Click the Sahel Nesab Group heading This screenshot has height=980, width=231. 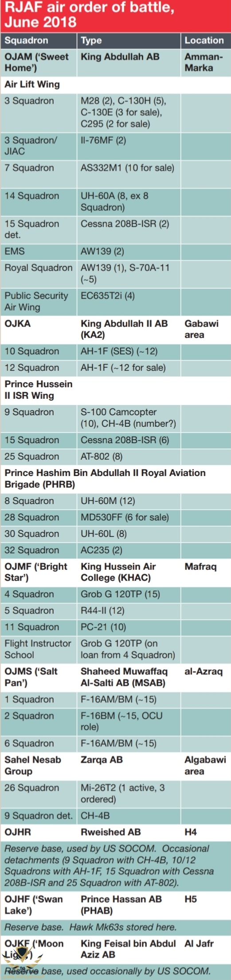click(x=33, y=765)
